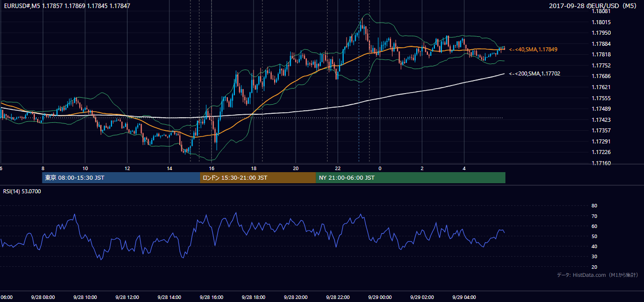
Task: Click price axis label 1.18015
Action: [x=601, y=22]
